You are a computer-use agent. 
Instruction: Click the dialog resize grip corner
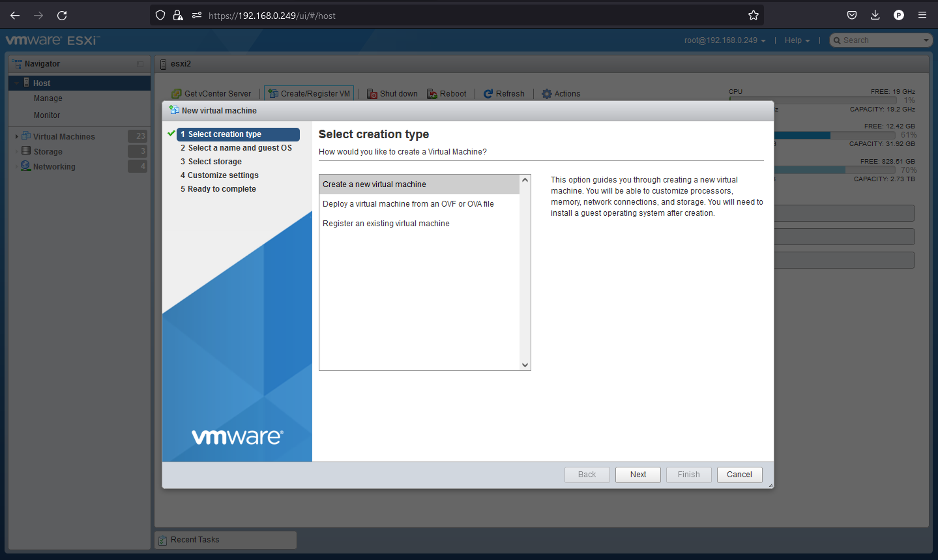[770, 485]
